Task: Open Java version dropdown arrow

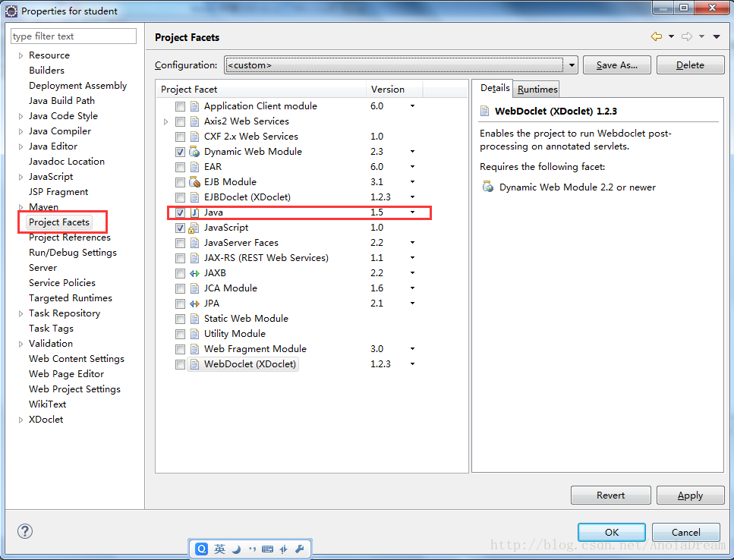Action: (412, 212)
